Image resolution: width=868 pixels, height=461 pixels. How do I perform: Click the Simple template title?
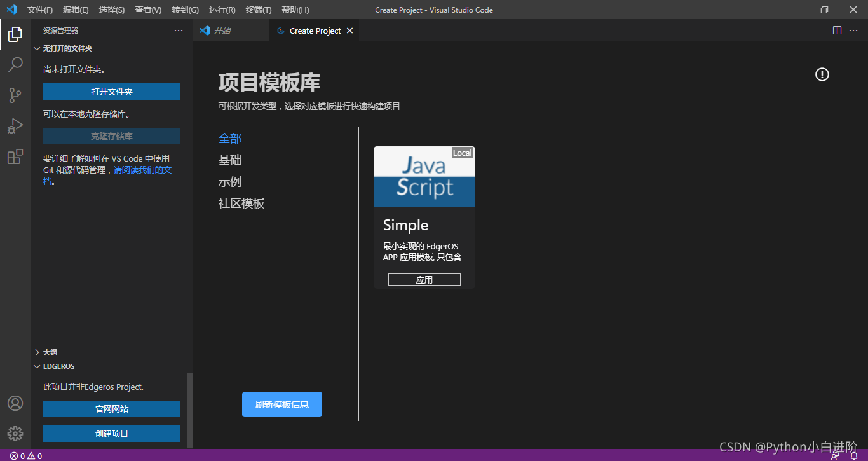(x=405, y=225)
